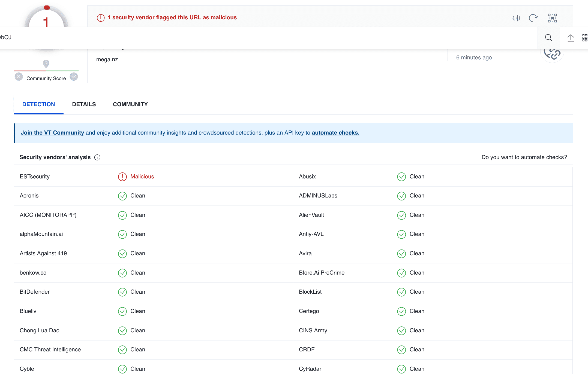588x374 pixels.
Task: Click the CMC Threat Intelligence vendor name
Action: pyautogui.click(x=50, y=349)
